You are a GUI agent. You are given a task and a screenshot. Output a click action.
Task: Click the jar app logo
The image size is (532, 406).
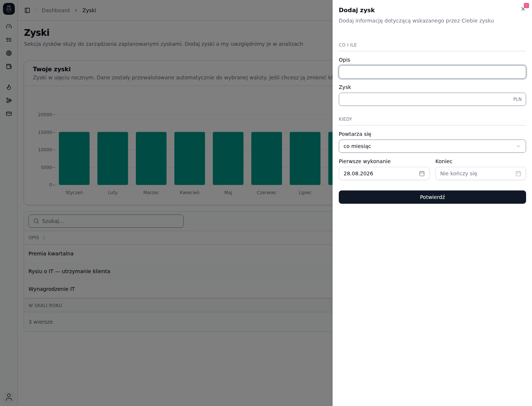pos(9,9)
